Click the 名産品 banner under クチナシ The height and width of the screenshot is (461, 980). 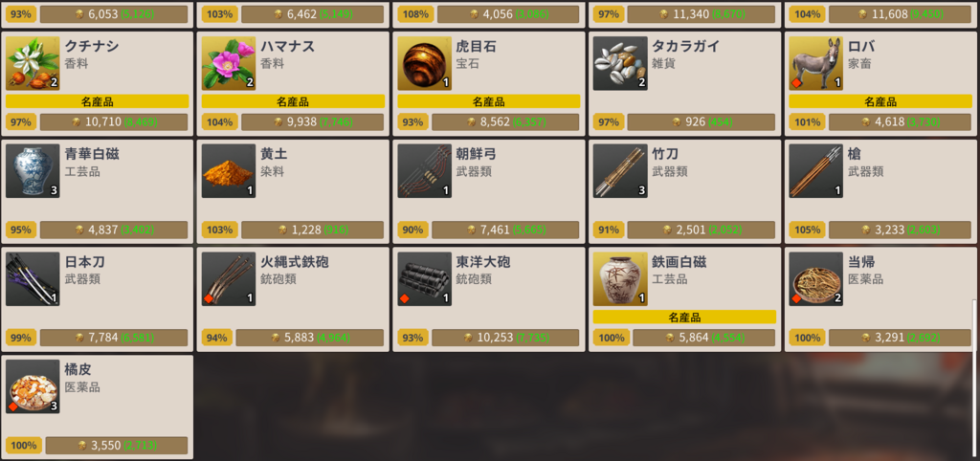tap(97, 101)
